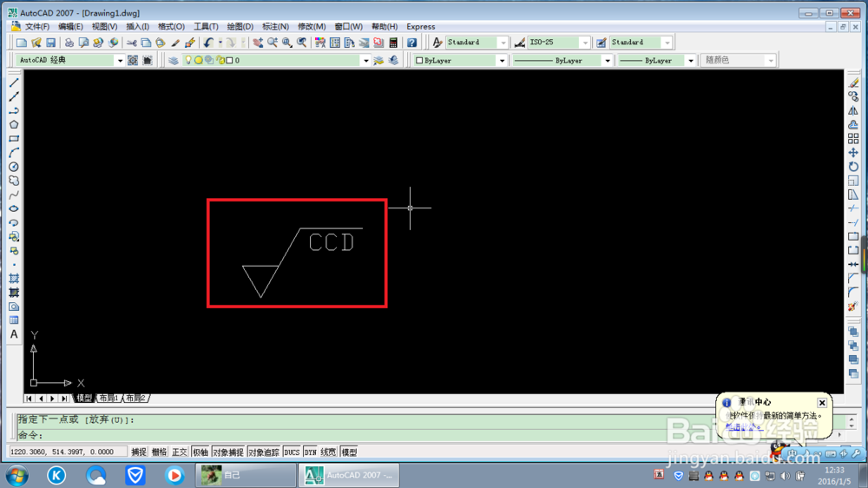The height and width of the screenshot is (488, 868).
Task: Open the Windows Start button
Action: click(x=17, y=475)
